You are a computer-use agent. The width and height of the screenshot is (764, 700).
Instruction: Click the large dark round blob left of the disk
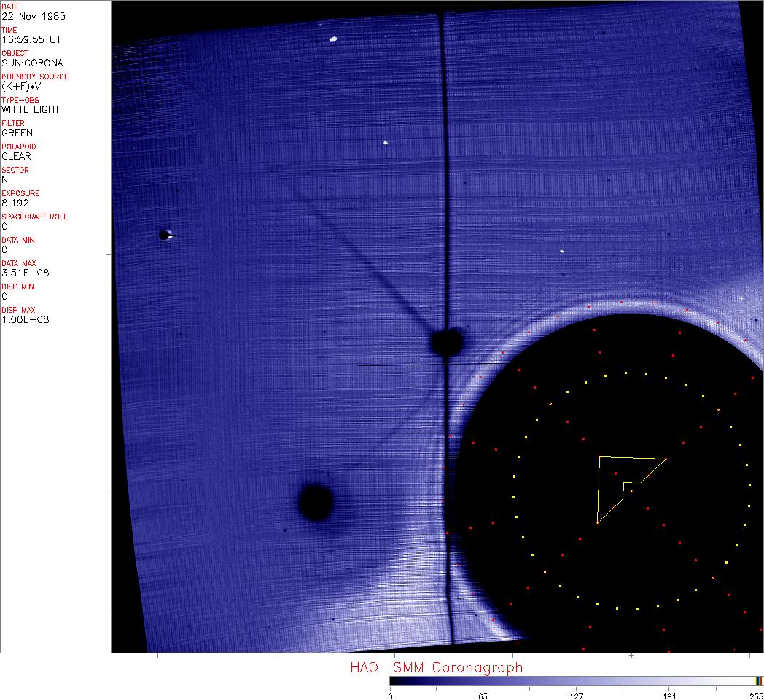pos(316,501)
